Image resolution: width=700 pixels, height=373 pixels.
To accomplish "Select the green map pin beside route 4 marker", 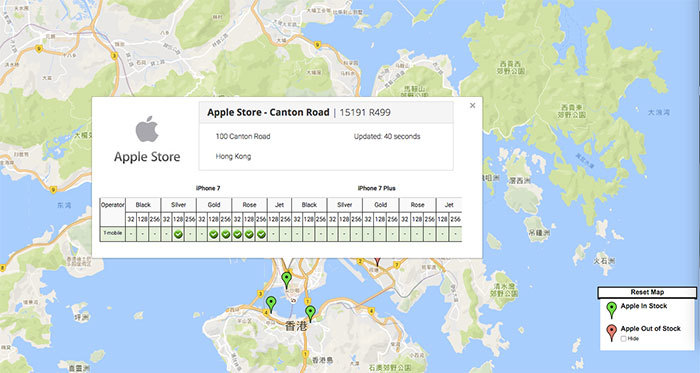I will [x=271, y=304].
